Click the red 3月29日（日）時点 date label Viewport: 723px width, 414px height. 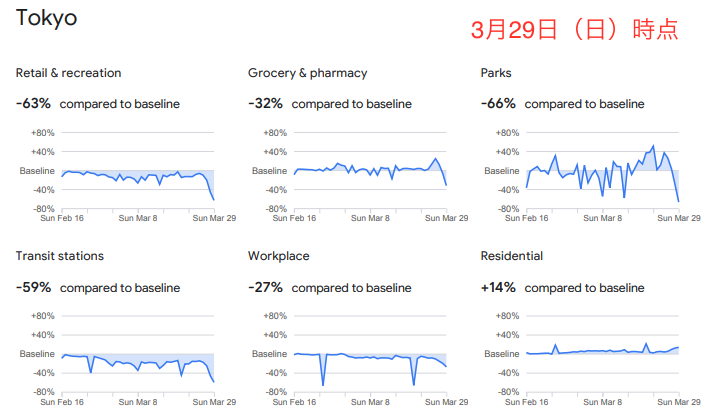[x=575, y=30]
